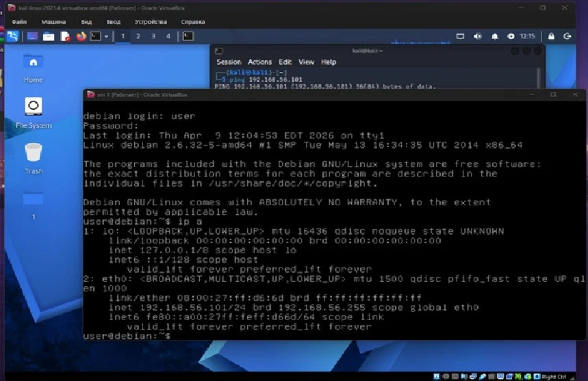Select the running terminal in panel tasklist
The height and width of the screenshot is (381, 588).
(x=188, y=36)
